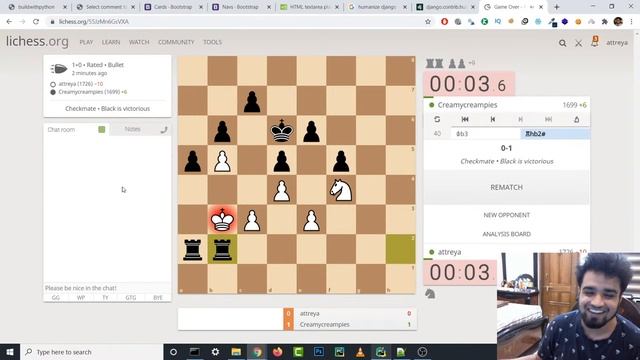Click taskbar search box

[x=91, y=352]
